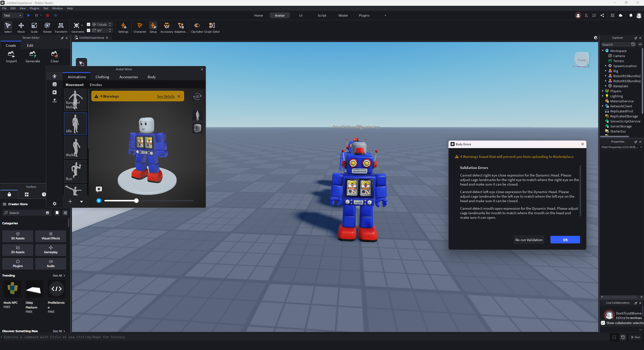Open Toolbox recent items clock icon
The width and height of the screenshot is (644, 350).
44,194
